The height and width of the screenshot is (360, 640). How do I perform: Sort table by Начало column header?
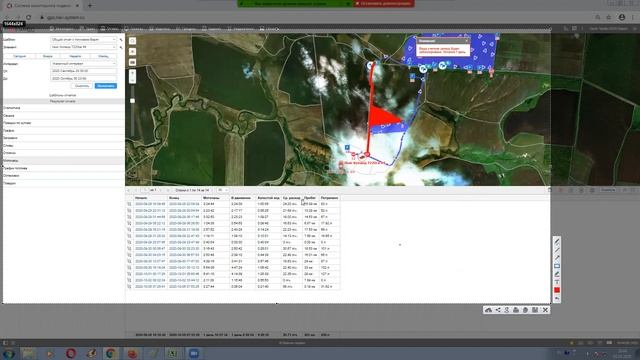pyautogui.click(x=150, y=198)
